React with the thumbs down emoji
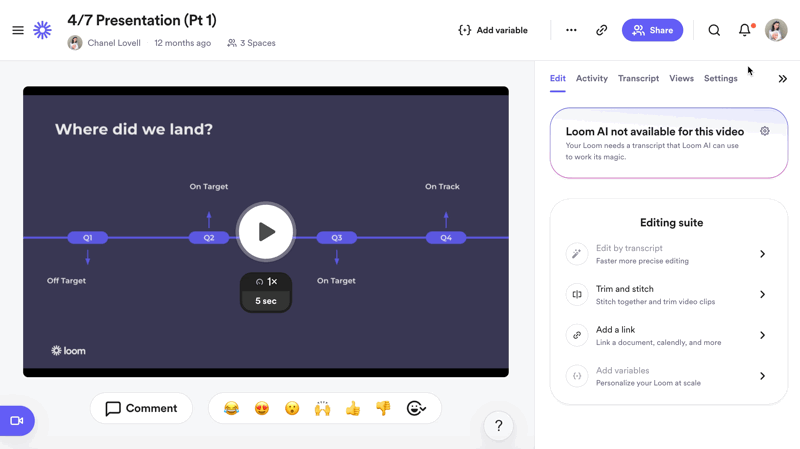The image size is (800, 449). [383, 408]
